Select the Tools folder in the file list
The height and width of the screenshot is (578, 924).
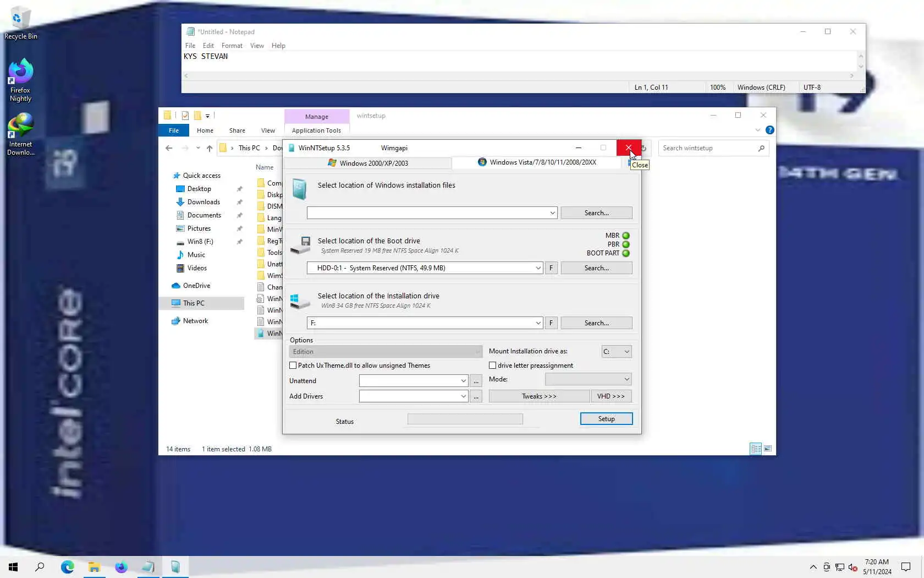pos(269,253)
